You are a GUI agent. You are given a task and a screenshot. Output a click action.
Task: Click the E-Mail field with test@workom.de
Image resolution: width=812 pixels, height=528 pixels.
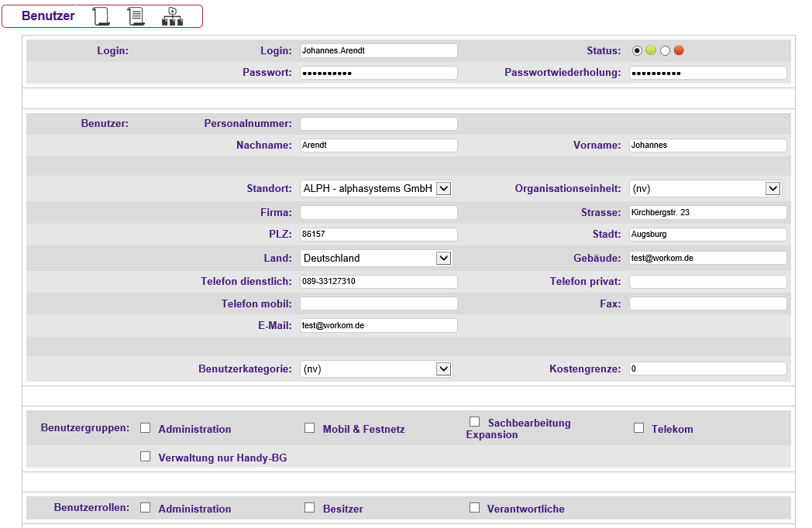click(x=378, y=326)
